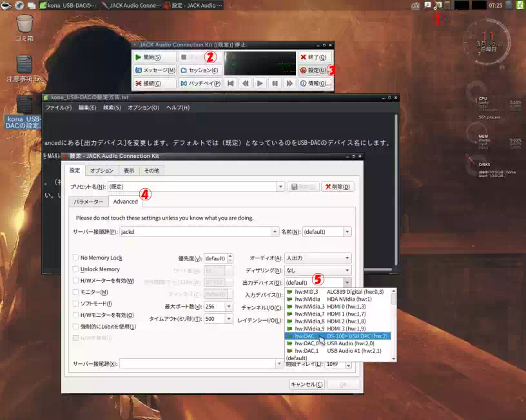Click the キャンセル(C) cancel button

(307, 384)
